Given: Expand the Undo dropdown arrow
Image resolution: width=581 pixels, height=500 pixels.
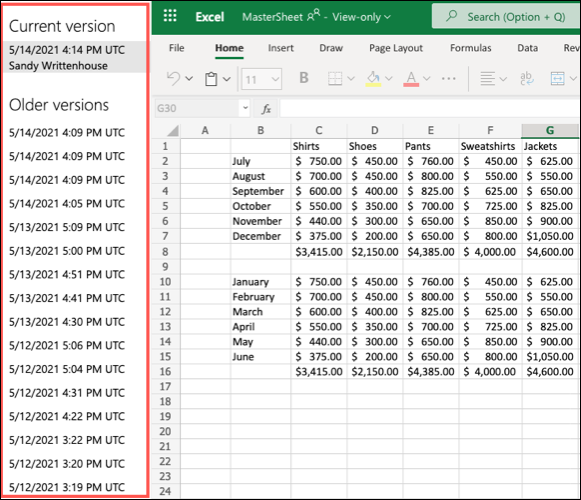Looking at the screenshot, I should (x=189, y=79).
